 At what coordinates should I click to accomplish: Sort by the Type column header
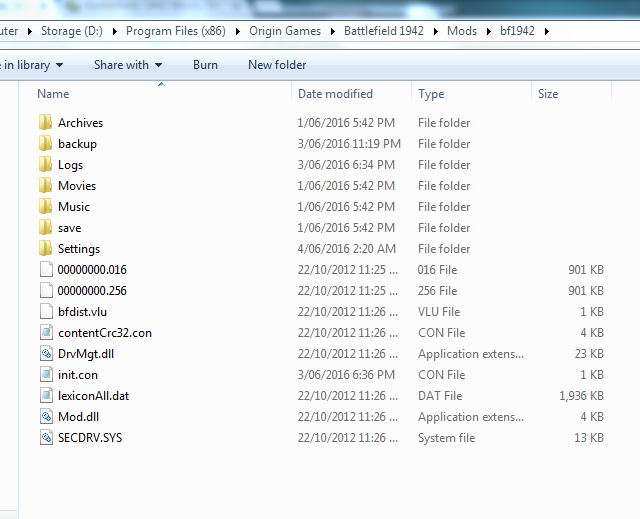(x=431, y=94)
